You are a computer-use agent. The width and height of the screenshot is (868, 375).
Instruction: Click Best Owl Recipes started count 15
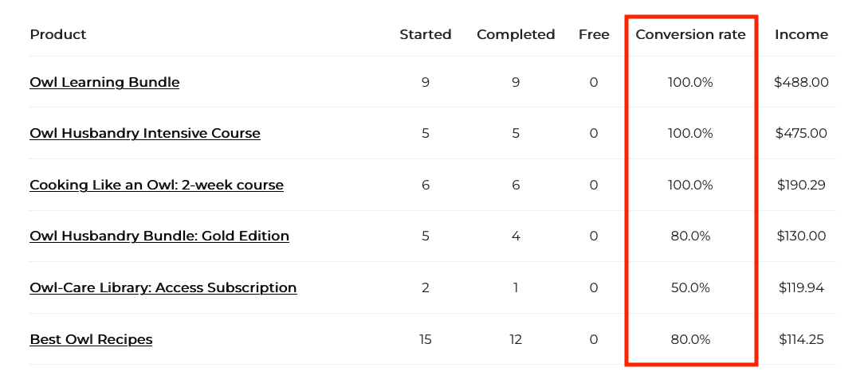(425, 339)
